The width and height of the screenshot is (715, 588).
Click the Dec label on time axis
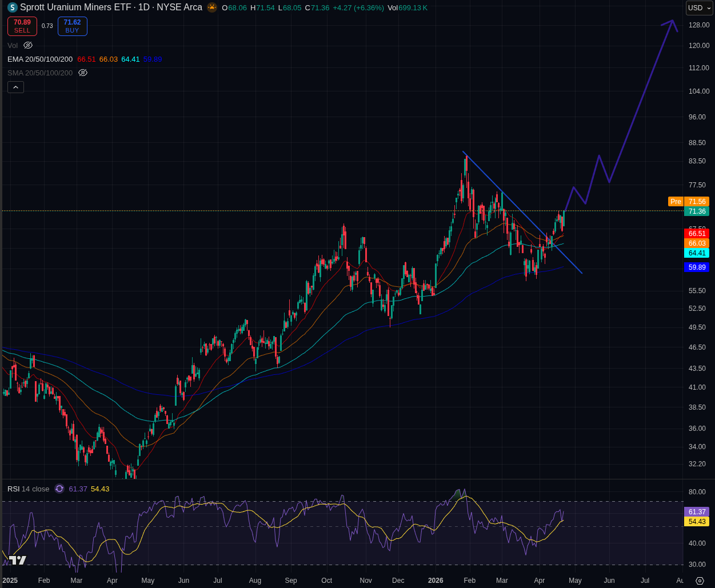tap(398, 581)
